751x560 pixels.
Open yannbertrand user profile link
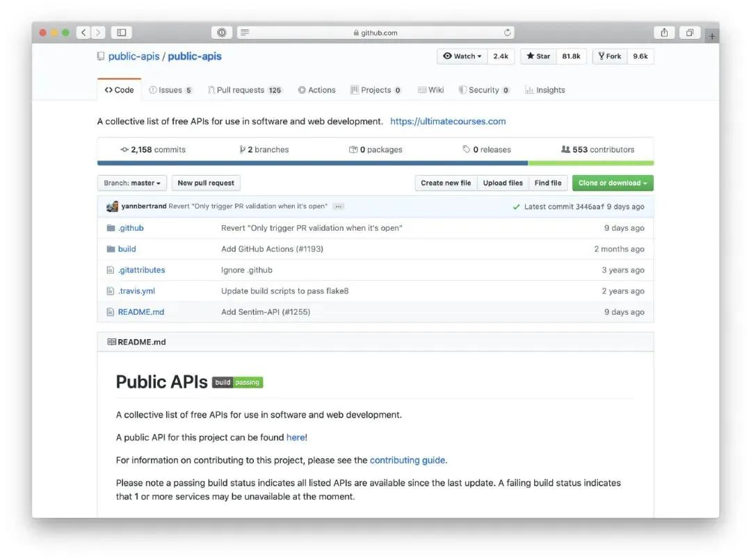(144, 206)
